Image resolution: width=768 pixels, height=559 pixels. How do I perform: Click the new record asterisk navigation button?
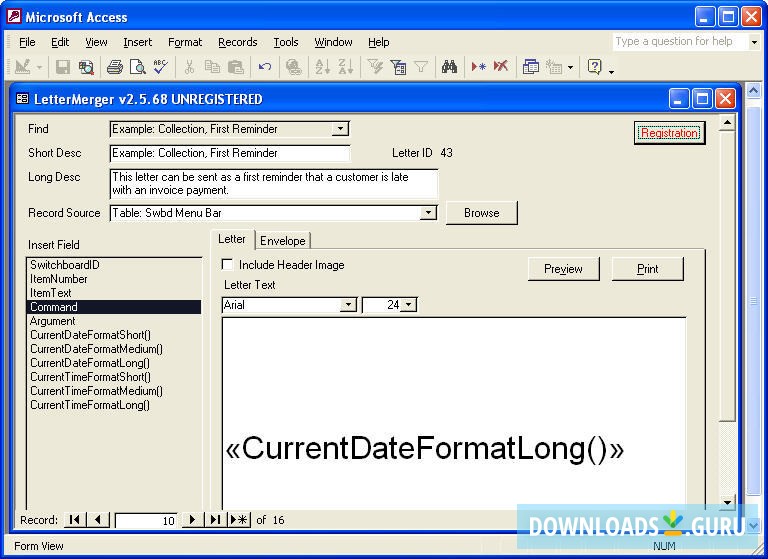(239, 519)
